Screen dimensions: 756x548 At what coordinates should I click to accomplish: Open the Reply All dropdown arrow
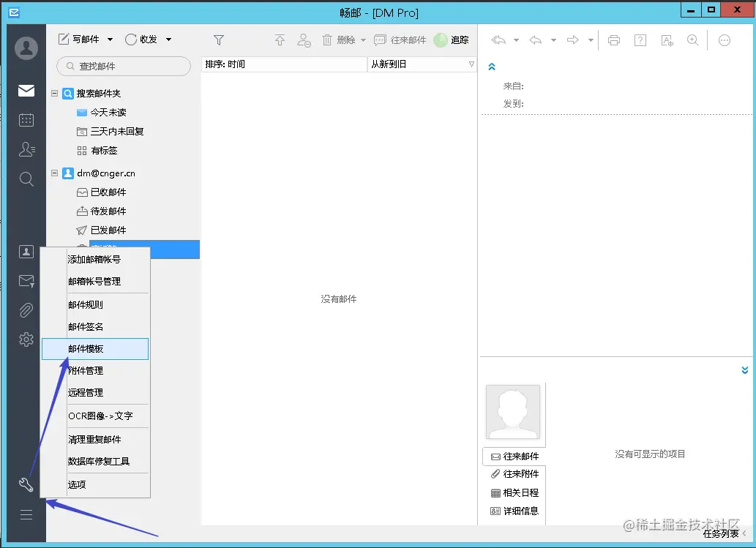(x=517, y=40)
